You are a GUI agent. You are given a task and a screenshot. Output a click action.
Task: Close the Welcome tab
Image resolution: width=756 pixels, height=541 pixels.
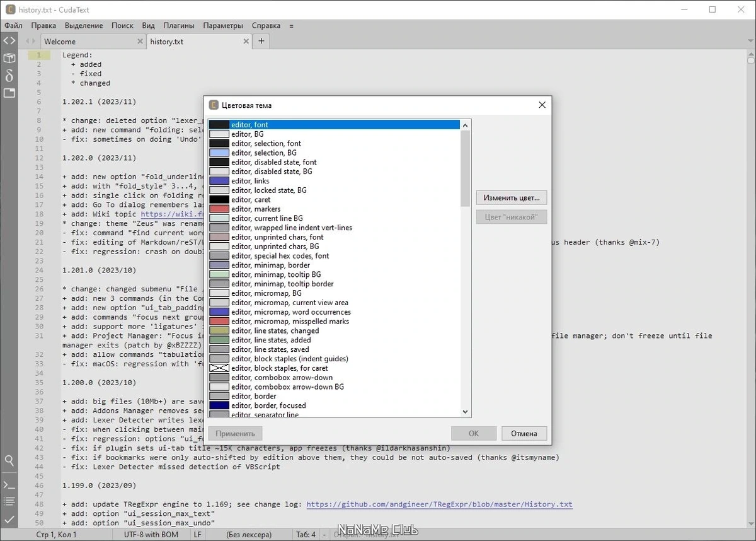140,42
